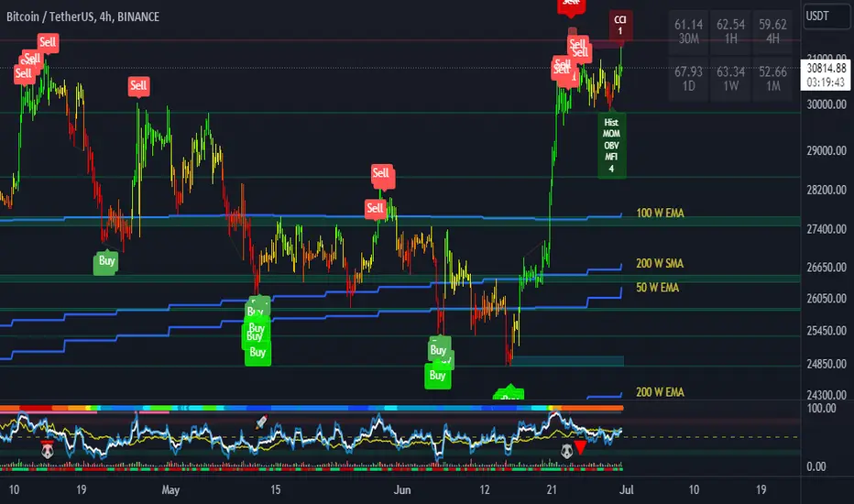Click 12 on the time axis
Screen dimensions: 854x504
[x=485, y=490]
